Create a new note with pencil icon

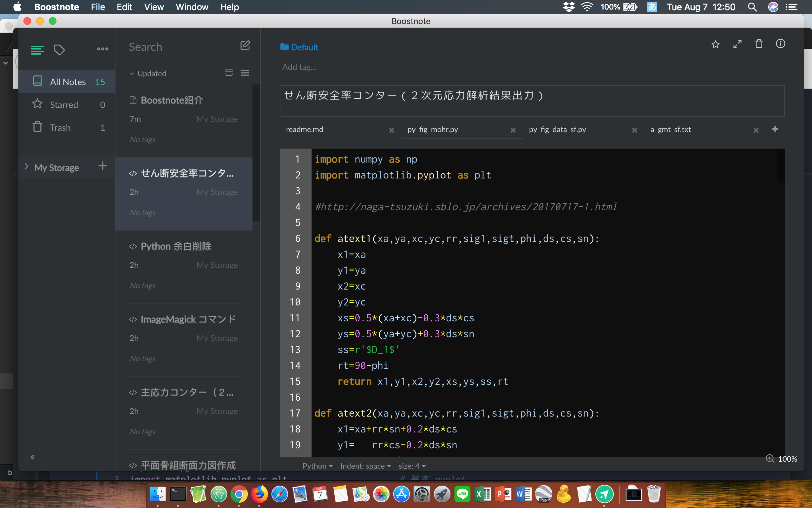[x=245, y=45]
